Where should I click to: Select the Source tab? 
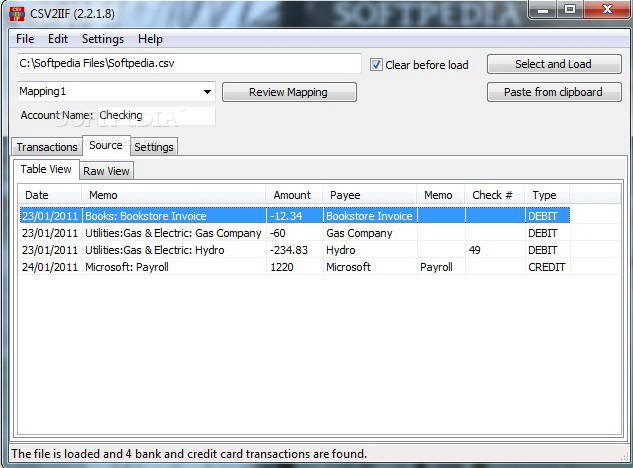pyautogui.click(x=106, y=145)
